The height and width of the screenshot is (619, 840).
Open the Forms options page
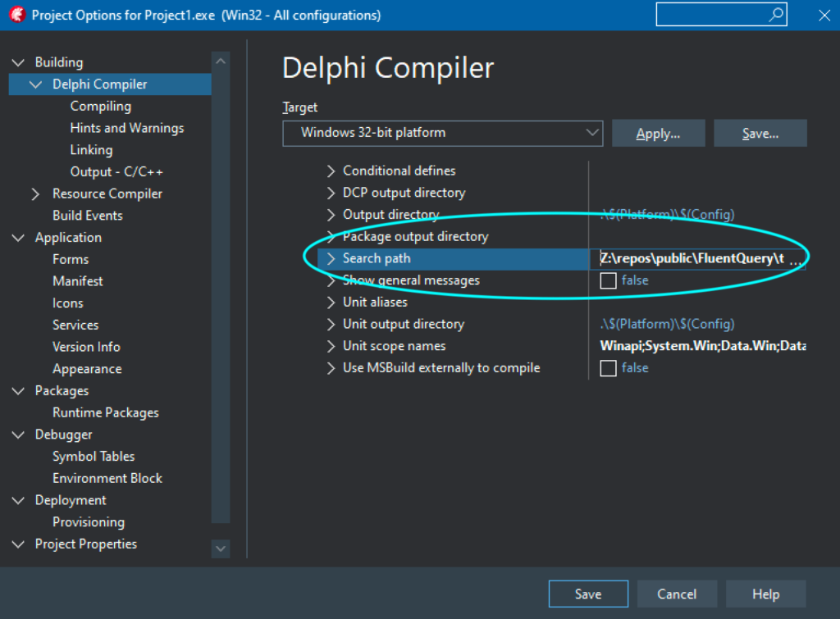(x=71, y=260)
